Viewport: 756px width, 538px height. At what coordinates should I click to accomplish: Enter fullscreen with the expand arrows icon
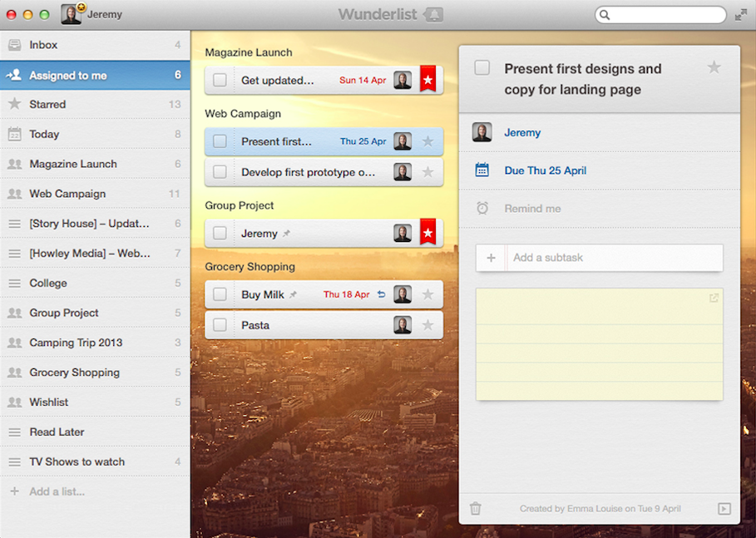pyautogui.click(x=740, y=16)
